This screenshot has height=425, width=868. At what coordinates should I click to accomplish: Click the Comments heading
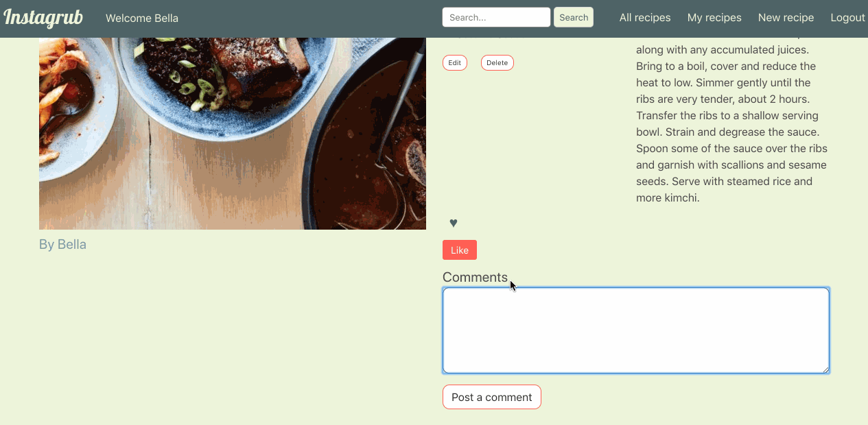(475, 278)
